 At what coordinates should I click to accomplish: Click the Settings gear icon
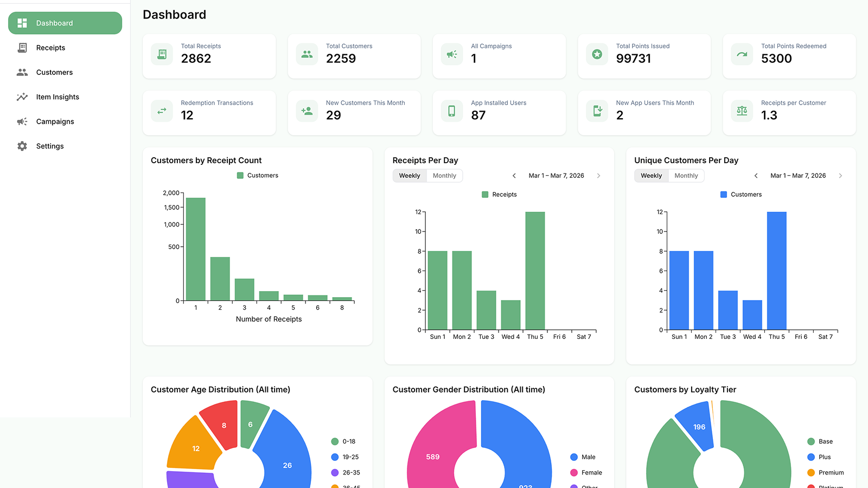point(22,146)
